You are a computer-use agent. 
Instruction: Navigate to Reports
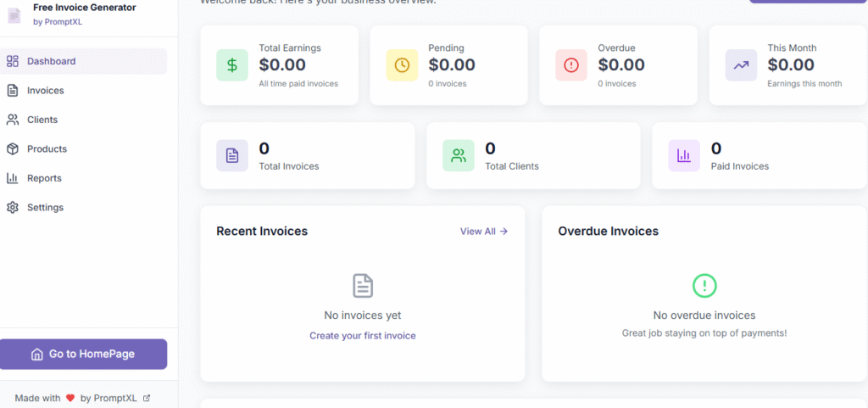[x=84, y=178]
